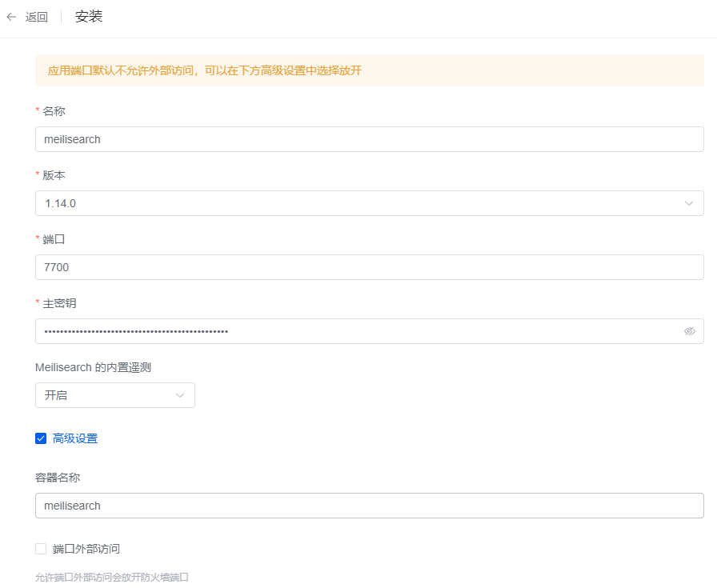717x588 pixels.
Task: Click the 端口外部访问 label text
Action: tap(86, 549)
